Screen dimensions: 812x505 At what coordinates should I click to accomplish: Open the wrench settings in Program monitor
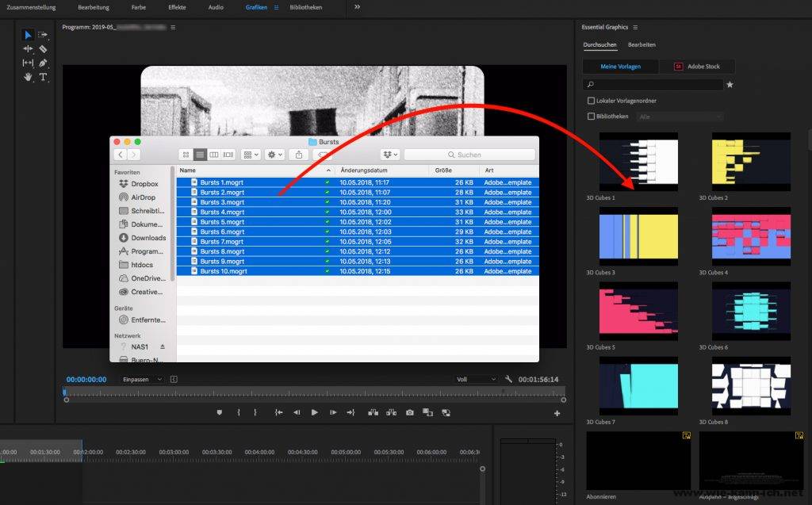click(508, 380)
